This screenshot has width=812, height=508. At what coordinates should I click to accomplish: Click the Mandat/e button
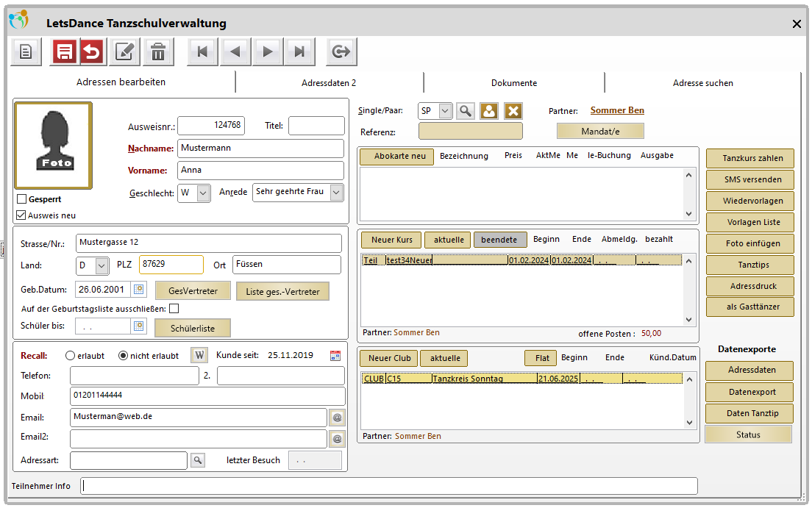click(600, 132)
